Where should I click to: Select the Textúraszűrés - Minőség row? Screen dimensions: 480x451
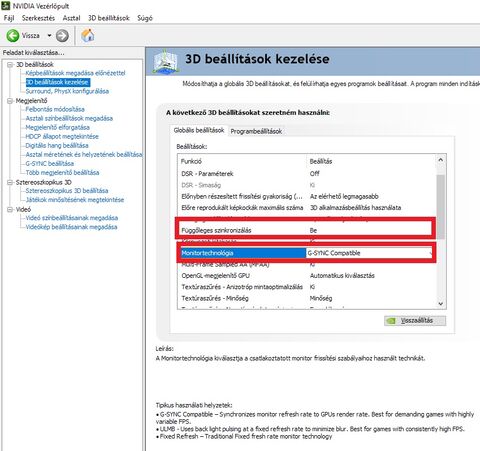[x=307, y=298]
